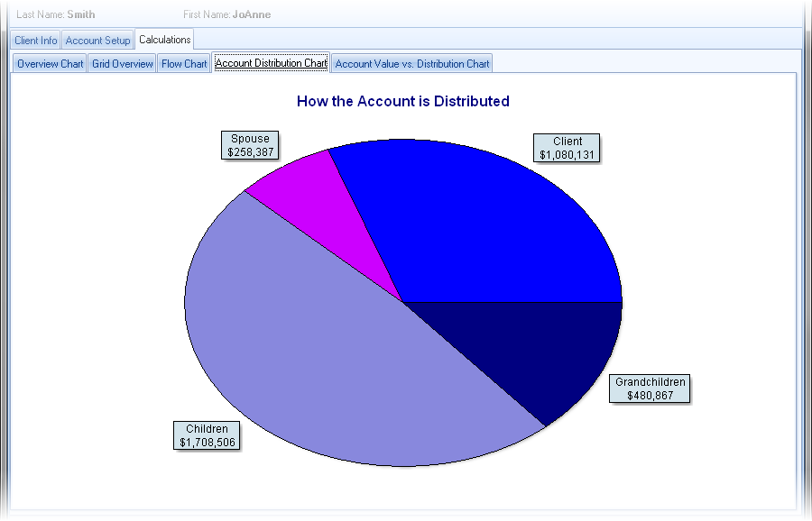
Task: Switch to the Account Setup tab
Action: [x=97, y=41]
